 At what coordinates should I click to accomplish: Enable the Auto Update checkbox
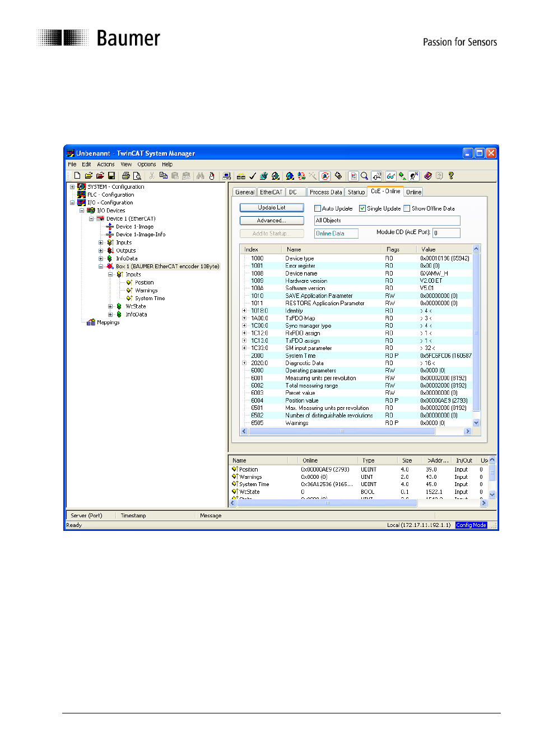tap(318, 208)
